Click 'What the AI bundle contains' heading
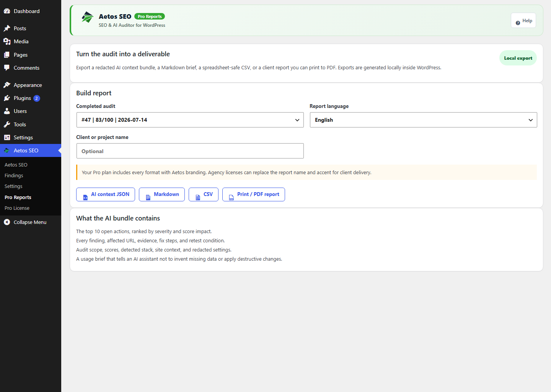The height and width of the screenshot is (392, 551). click(118, 218)
